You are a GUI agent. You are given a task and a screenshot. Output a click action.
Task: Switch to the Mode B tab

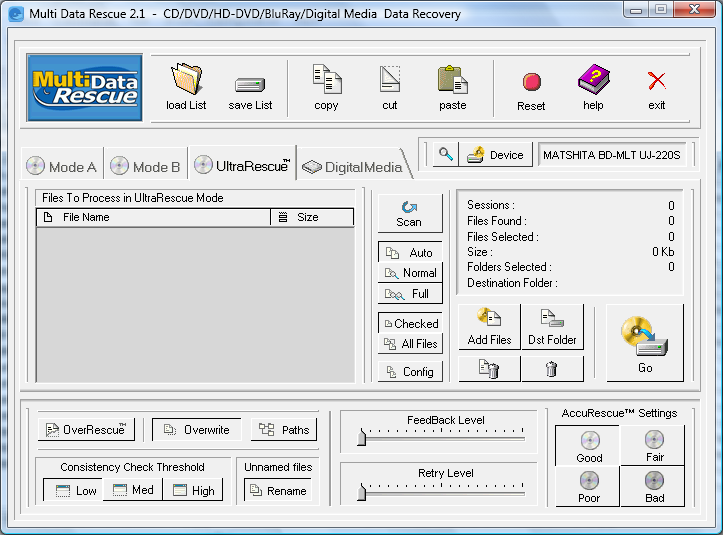146,166
